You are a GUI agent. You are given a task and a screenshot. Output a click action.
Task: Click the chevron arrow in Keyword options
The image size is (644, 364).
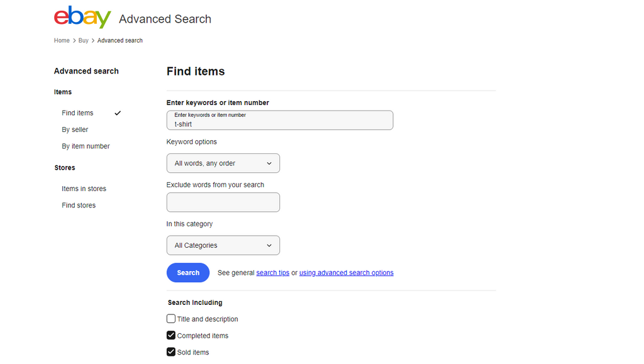pos(269,163)
